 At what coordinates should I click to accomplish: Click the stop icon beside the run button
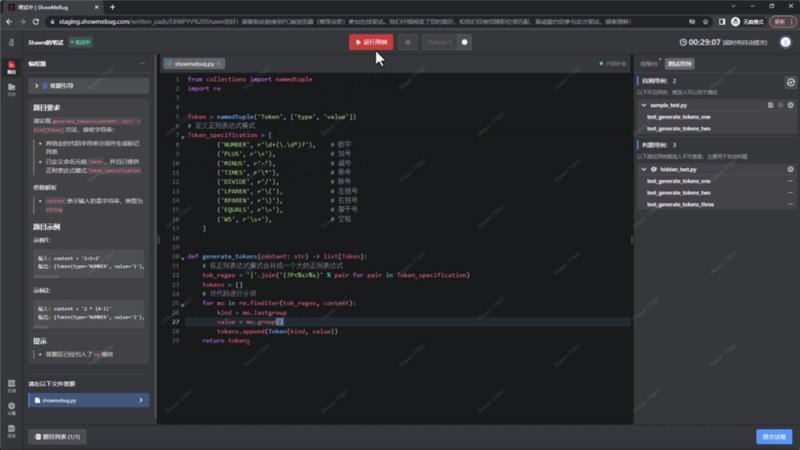tap(407, 42)
